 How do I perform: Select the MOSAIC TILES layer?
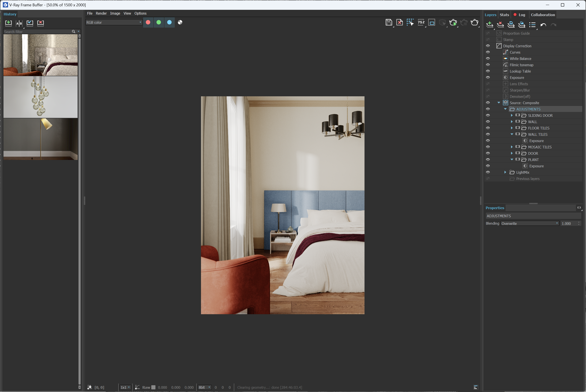[540, 147]
